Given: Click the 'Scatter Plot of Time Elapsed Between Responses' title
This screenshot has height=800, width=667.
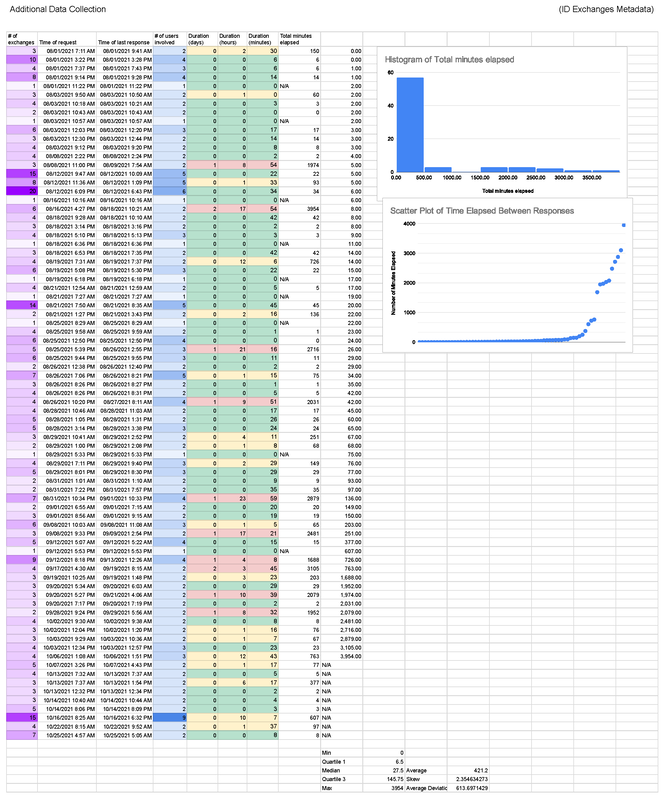Looking at the screenshot, I should [482, 211].
